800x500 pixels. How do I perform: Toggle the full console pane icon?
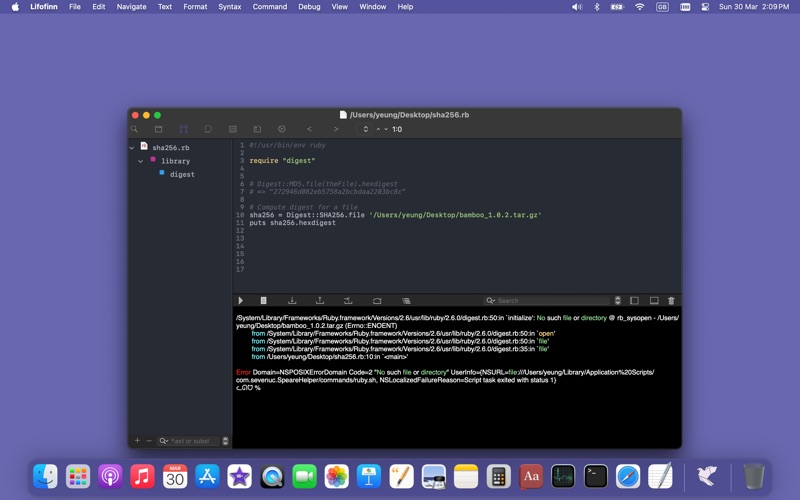click(654, 300)
